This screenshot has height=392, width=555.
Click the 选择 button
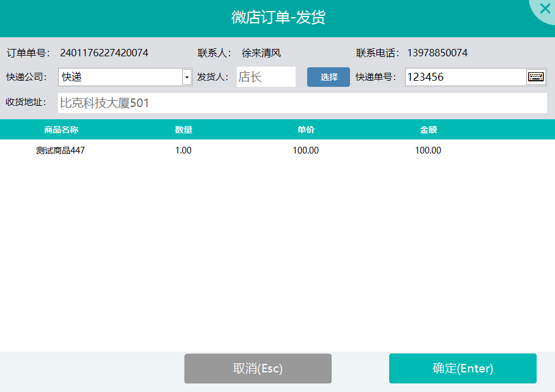329,77
